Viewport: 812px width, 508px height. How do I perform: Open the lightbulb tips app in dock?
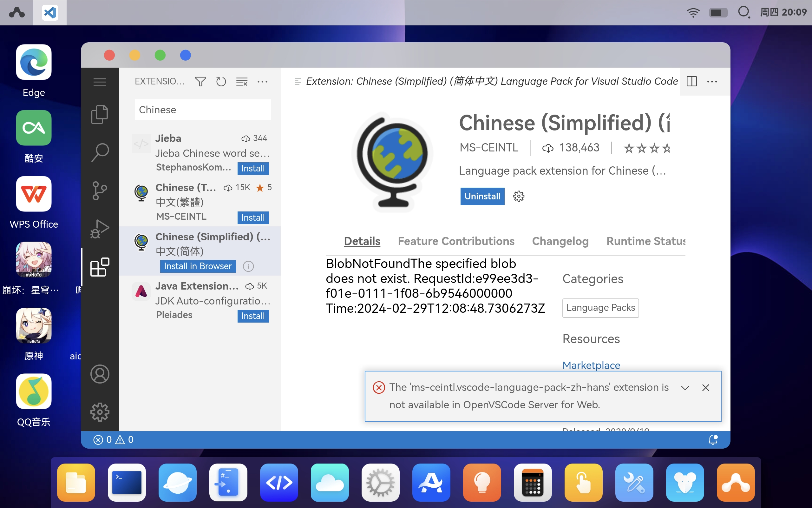point(482,483)
